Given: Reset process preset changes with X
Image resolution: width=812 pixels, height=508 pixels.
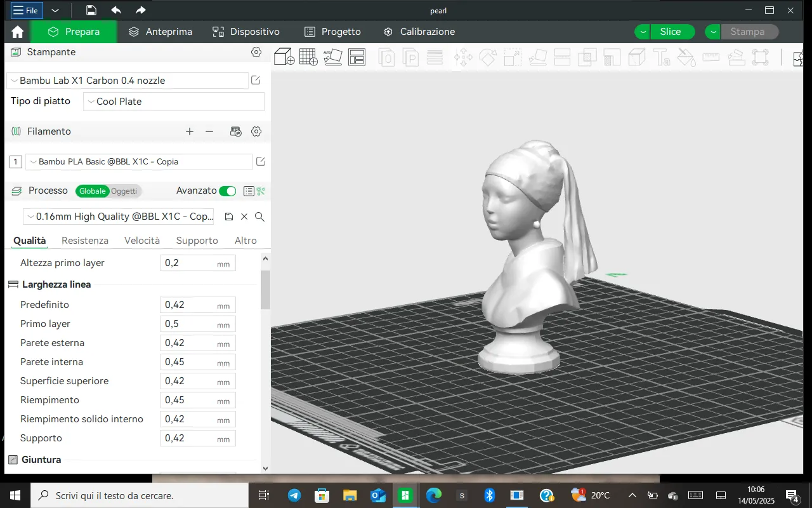Looking at the screenshot, I should click(x=244, y=217).
